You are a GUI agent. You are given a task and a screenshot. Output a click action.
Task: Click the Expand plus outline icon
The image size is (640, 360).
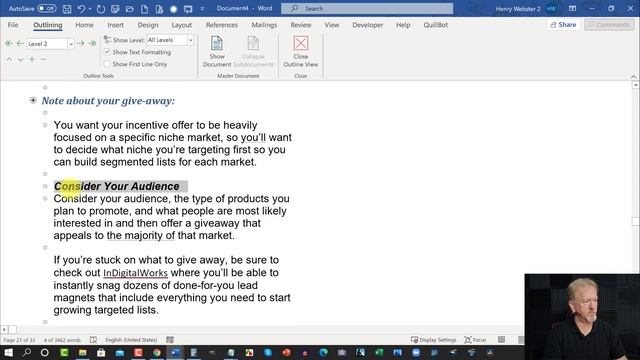(x=32, y=60)
